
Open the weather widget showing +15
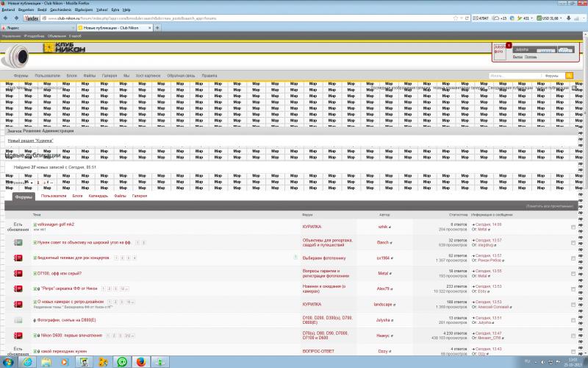tap(499, 18)
